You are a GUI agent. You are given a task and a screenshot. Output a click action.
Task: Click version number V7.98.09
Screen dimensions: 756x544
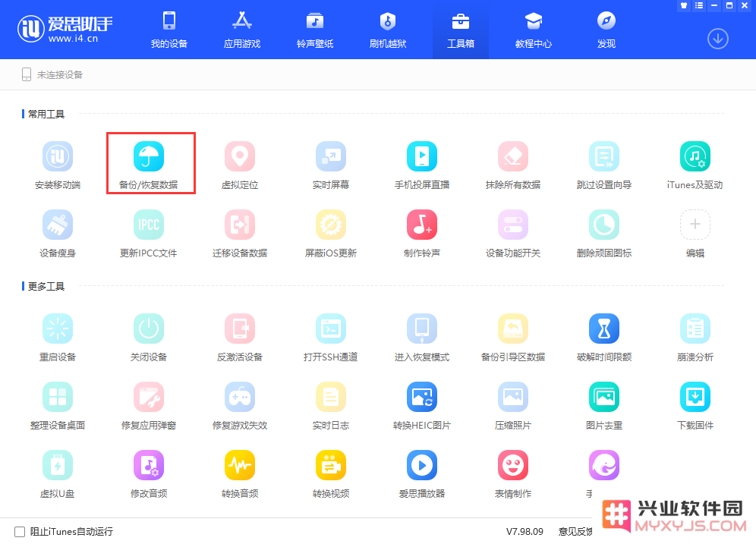click(x=524, y=531)
